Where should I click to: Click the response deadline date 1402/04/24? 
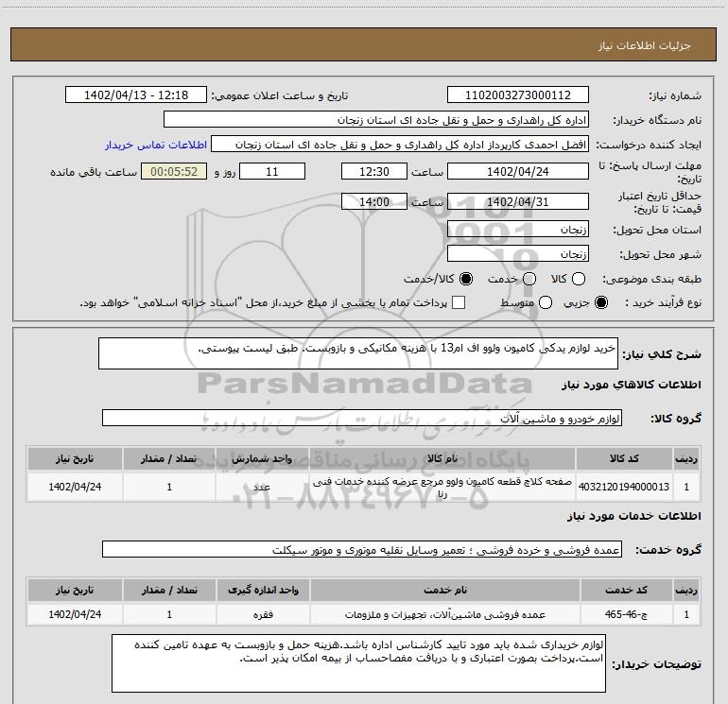(518, 171)
